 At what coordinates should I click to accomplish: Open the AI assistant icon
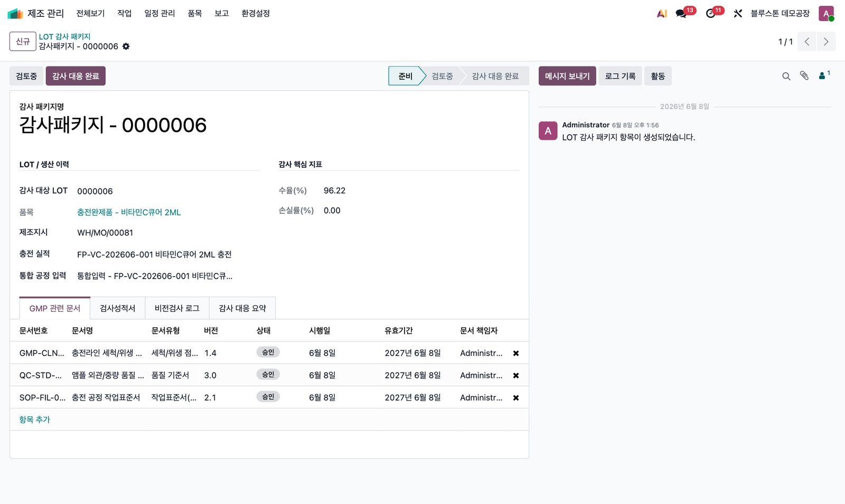pyautogui.click(x=662, y=13)
